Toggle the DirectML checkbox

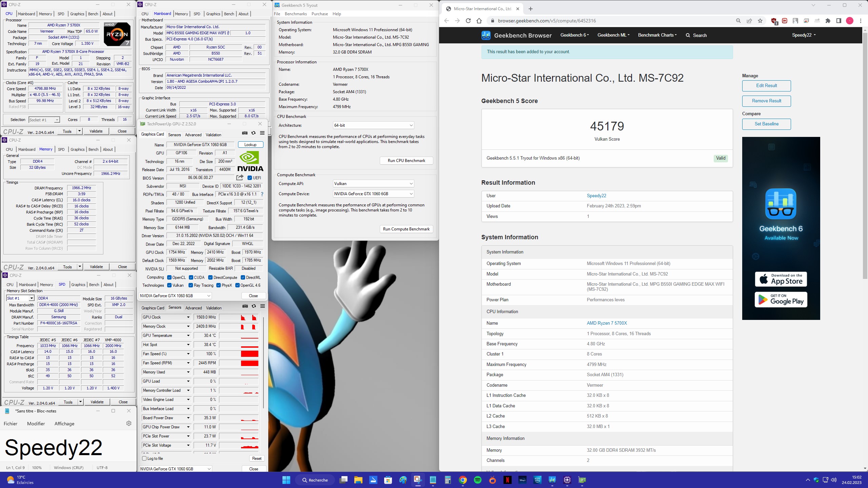(x=243, y=277)
